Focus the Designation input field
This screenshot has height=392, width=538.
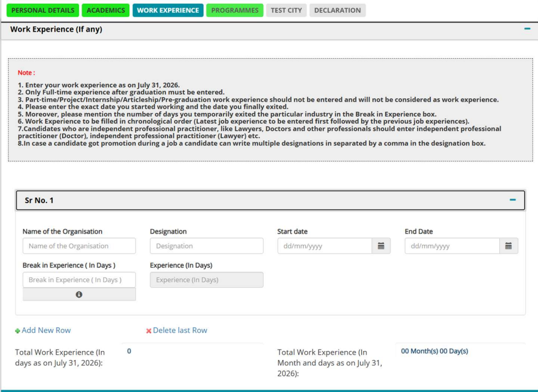coord(206,246)
